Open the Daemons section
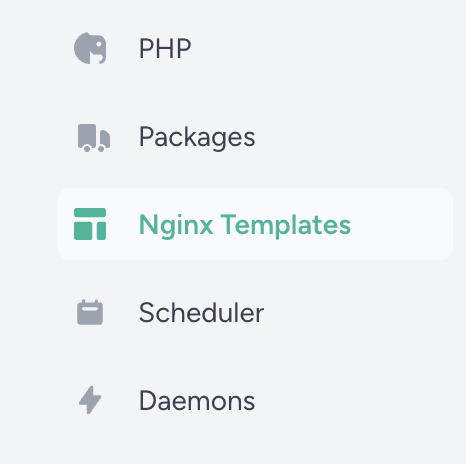 pos(255,400)
